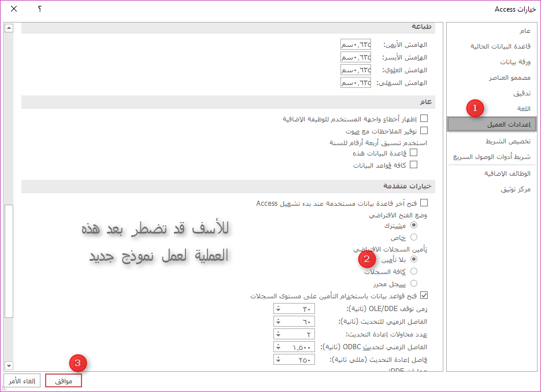Viewport: 541px width, 392px height.
Task: Click the استخدم تنسيق أربعة أرقام للسنة label
Action: click(x=378, y=143)
